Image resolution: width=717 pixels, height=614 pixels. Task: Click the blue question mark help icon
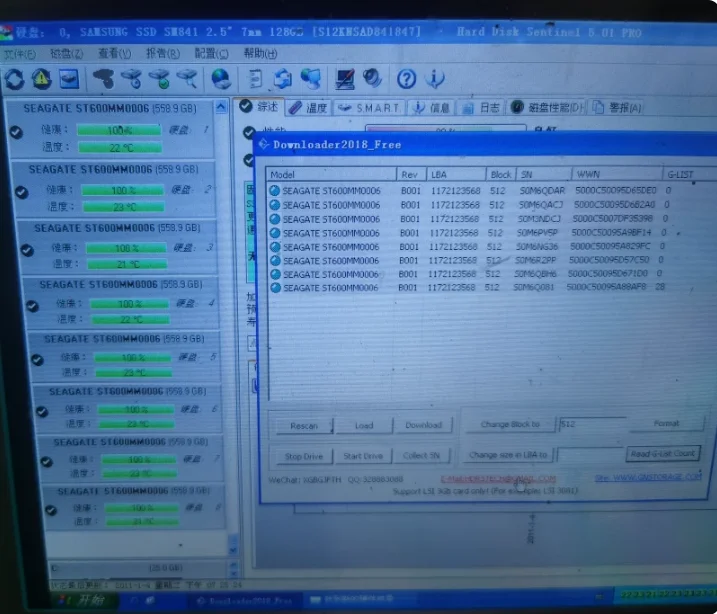(406, 79)
